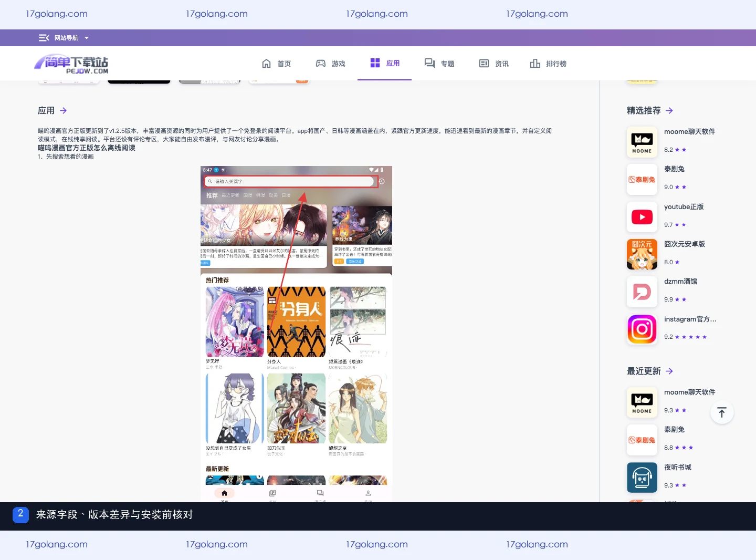Go to the 游戏 tab
The width and height of the screenshot is (756, 560).
coord(339,64)
